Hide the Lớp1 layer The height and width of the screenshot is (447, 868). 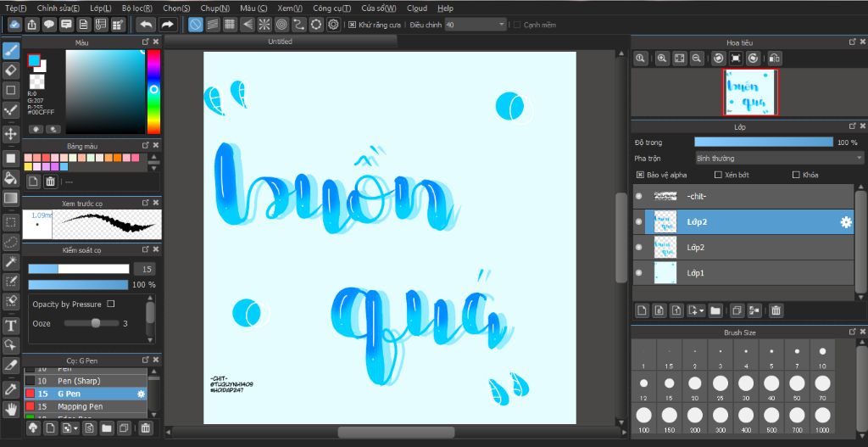[x=639, y=273]
